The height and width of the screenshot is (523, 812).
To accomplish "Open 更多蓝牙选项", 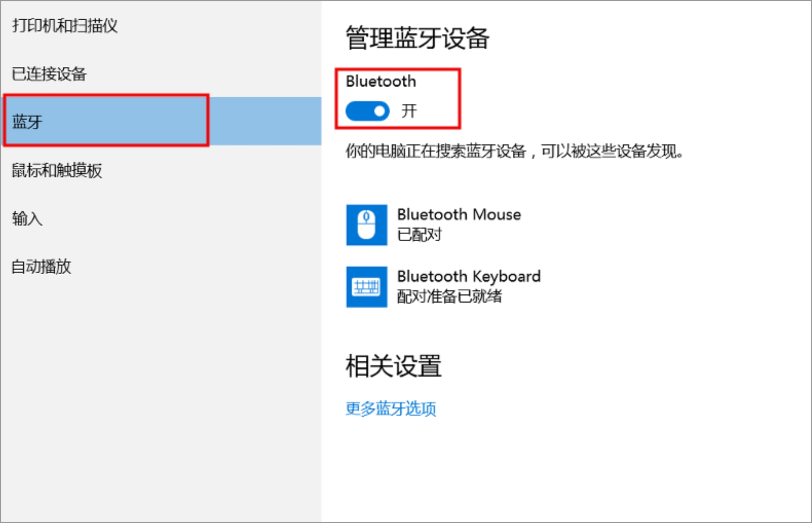I will click(391, 409).
